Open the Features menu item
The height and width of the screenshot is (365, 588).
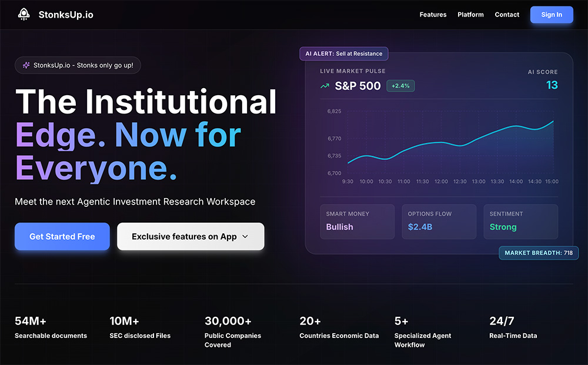tap(433, 15)
